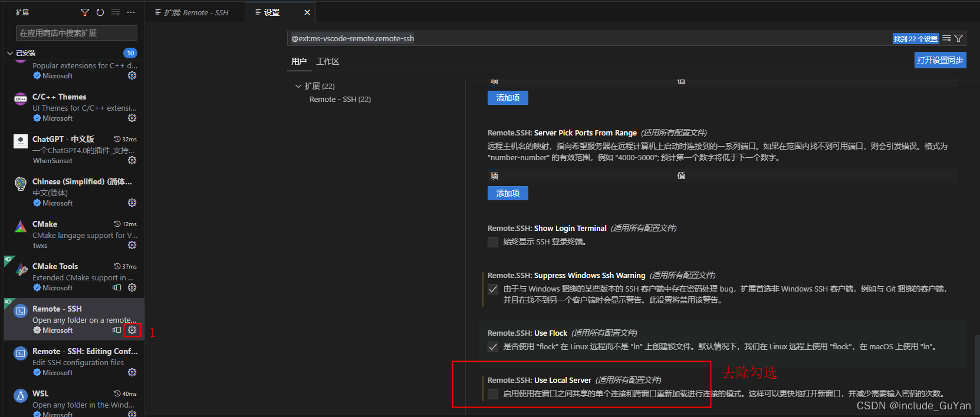Select the Chinese language pack globe icon
Viewport: 980px width, 417px height.
click(x=21, y=184)
